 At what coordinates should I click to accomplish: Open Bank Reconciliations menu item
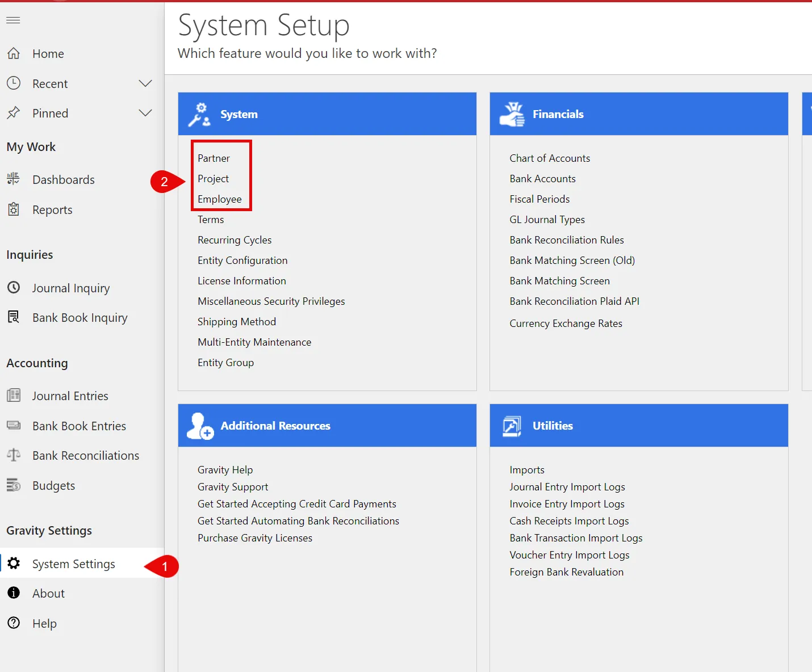[x=86, y=456]
